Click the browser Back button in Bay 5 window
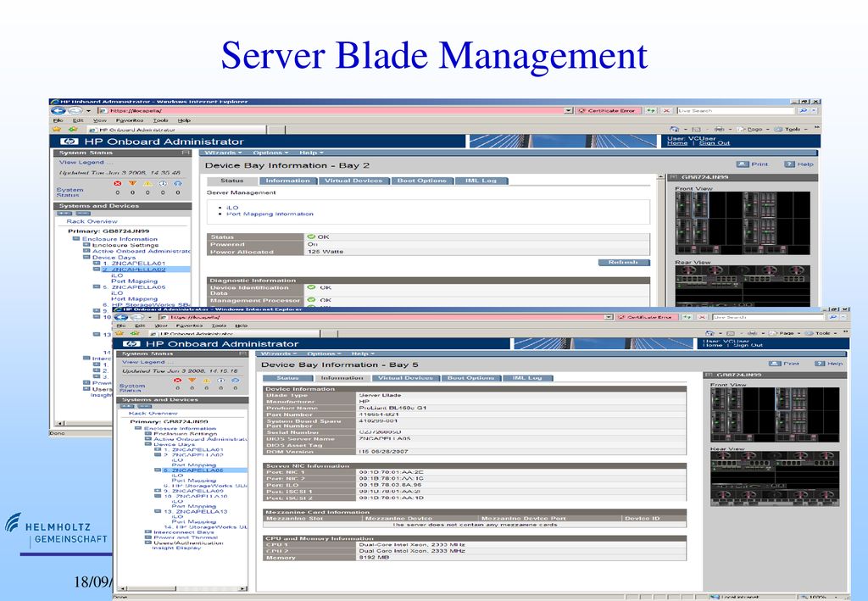This screenshot has width=868, height=601. point(120,317)
